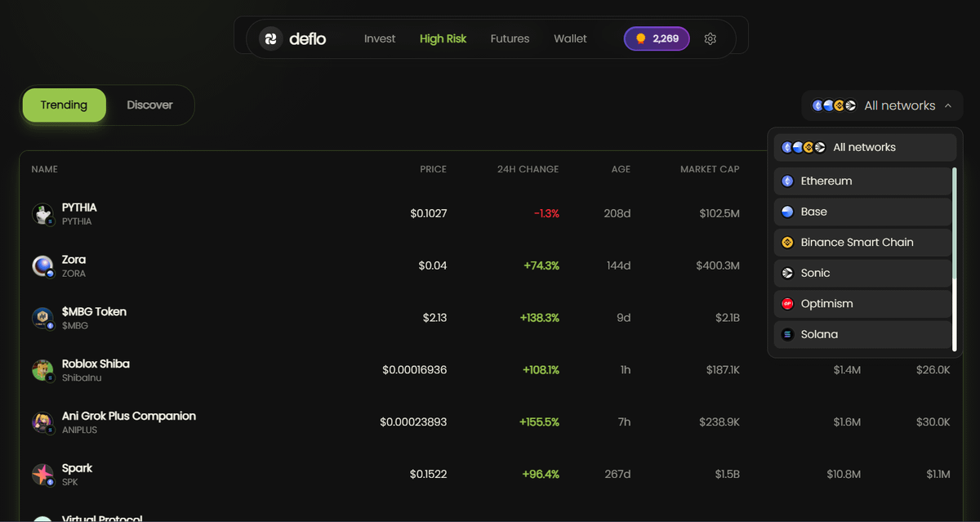The width and height of the screenshot is (980, 522).
Task: Click the Base network icon in list
Action: (x=787, y=212)
